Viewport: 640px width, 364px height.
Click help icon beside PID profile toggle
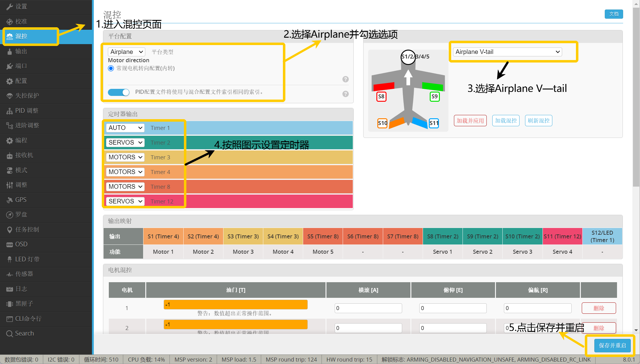pyautogui.click(x=345, y=94)
